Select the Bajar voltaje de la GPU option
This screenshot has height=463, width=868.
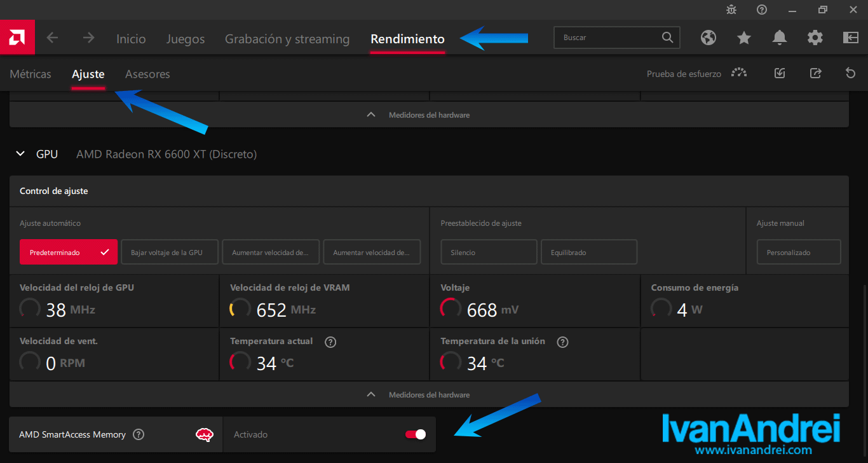point(169,252)
